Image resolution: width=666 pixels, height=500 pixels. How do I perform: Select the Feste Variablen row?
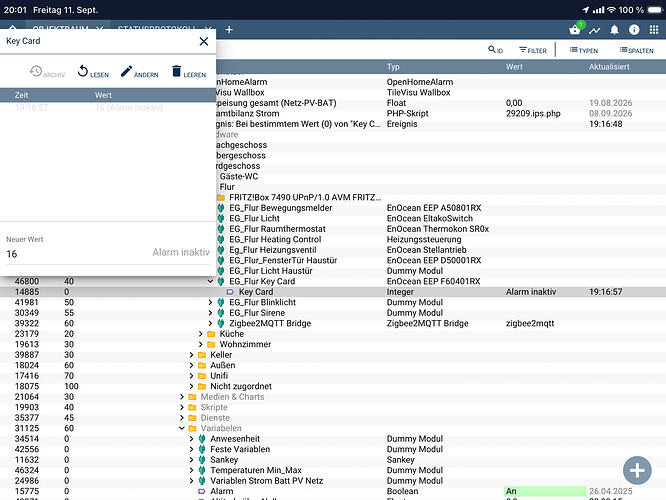(x=333, y=449)
